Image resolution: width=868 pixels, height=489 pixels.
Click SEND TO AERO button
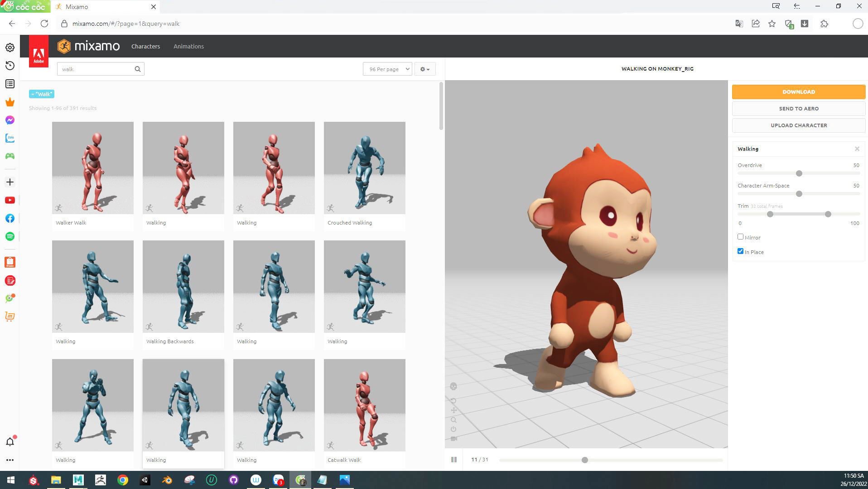point(799,109)
